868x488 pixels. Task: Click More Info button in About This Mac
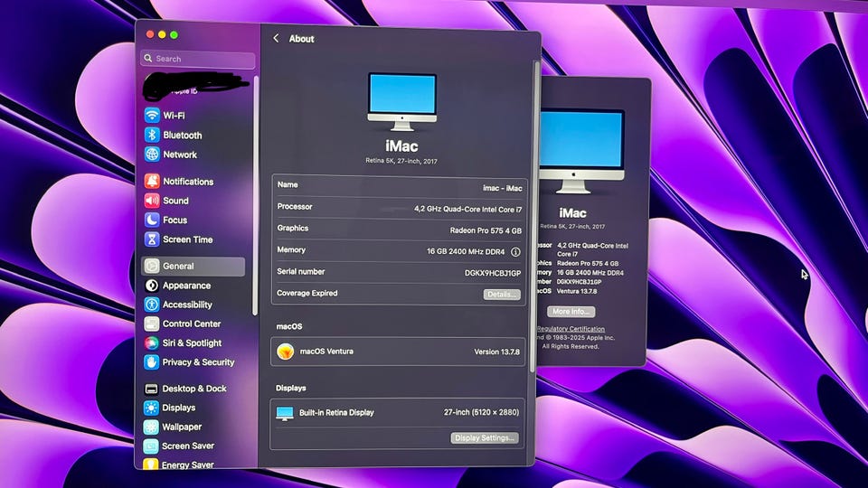point(571,312)
